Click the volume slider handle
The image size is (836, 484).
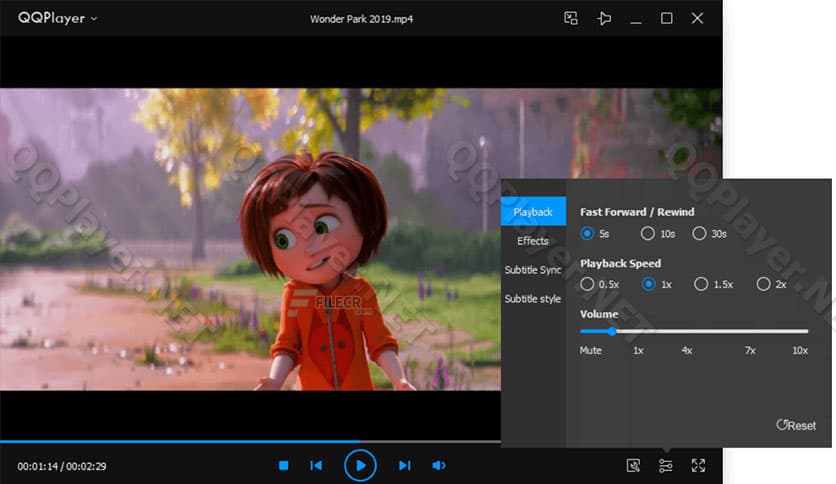click(x=612, y=331)
